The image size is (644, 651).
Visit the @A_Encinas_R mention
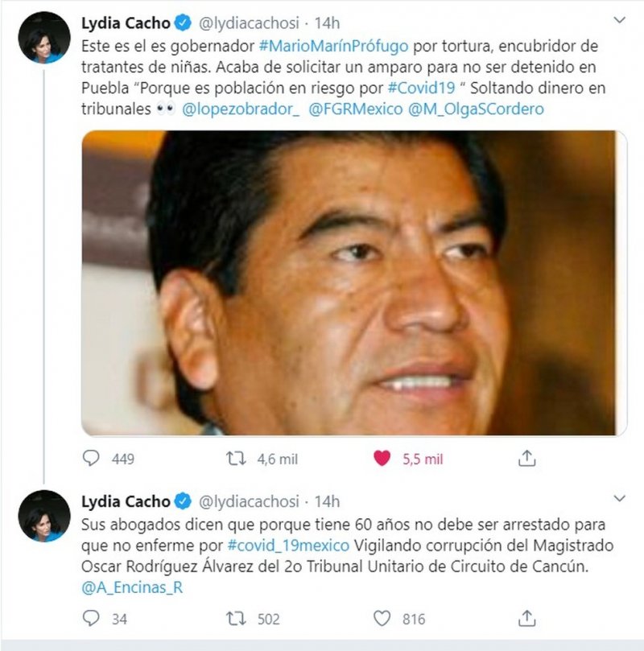click(132, 587)
